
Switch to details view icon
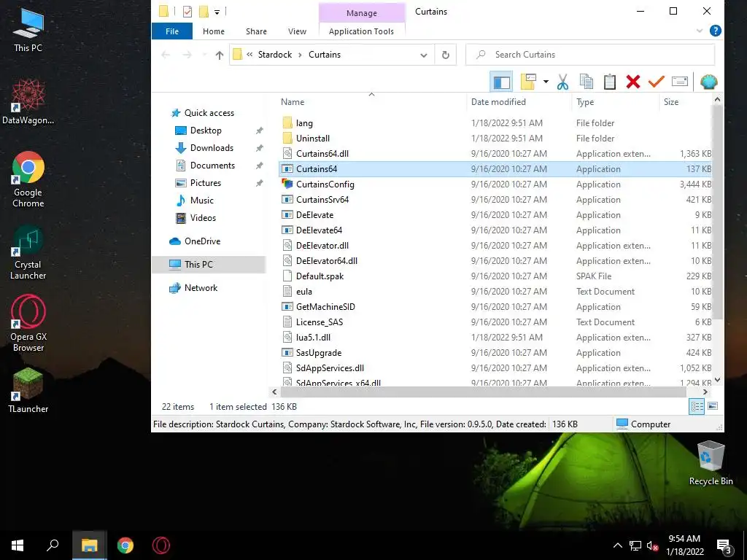pyautogui.click(x=697, y=406)
